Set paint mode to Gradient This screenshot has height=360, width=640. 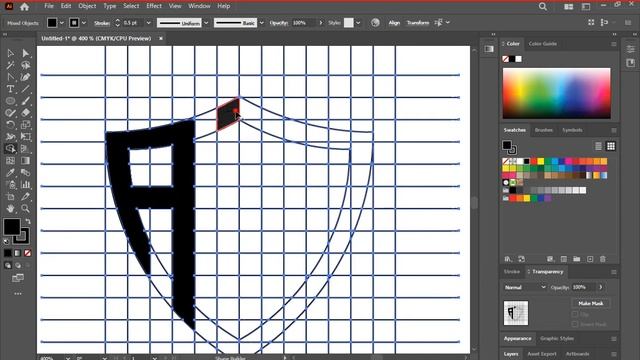point(18,253)
